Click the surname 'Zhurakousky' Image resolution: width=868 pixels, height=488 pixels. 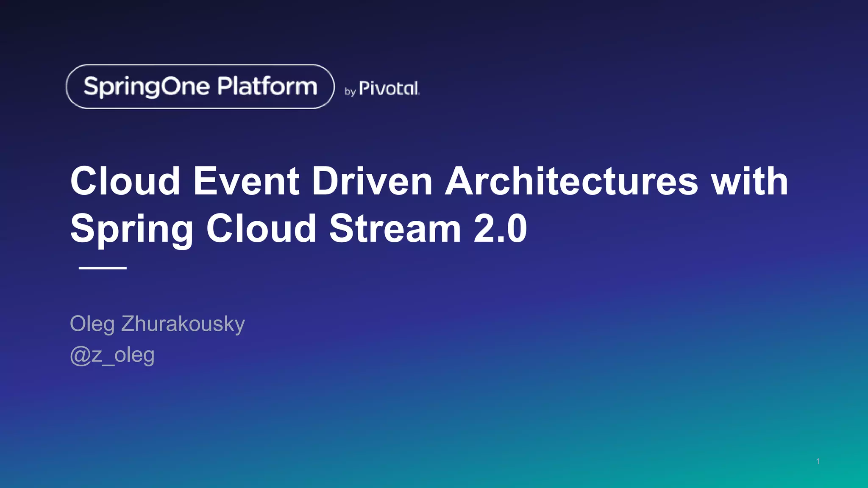pos(183,324)
